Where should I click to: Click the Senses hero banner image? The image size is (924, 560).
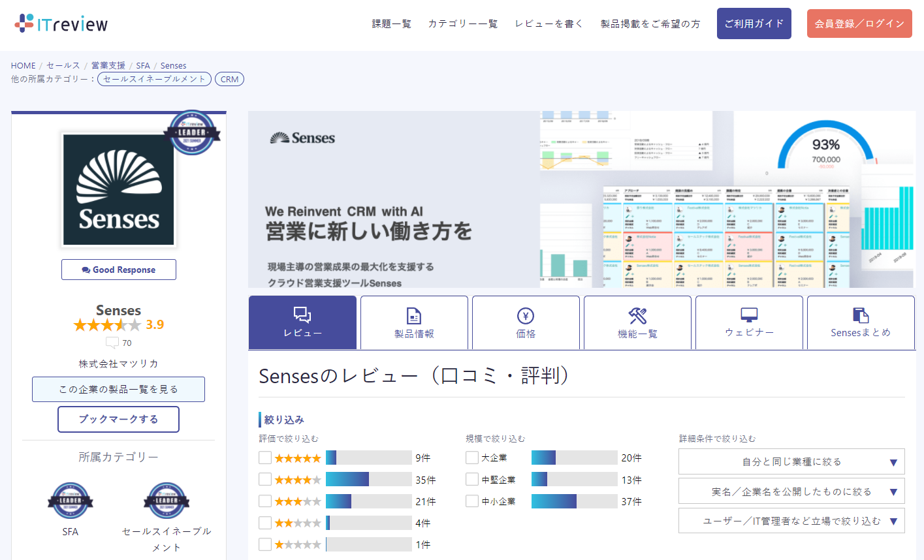581,199
